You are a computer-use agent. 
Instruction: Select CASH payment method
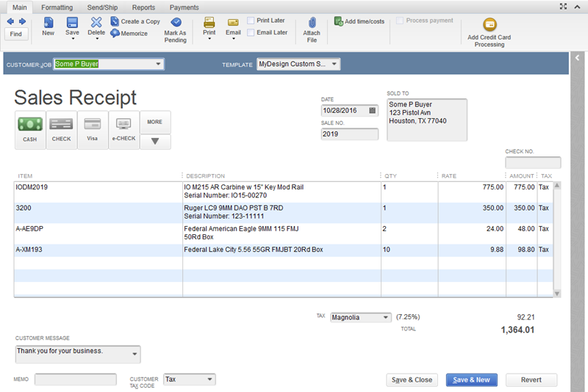coord(30,130)
